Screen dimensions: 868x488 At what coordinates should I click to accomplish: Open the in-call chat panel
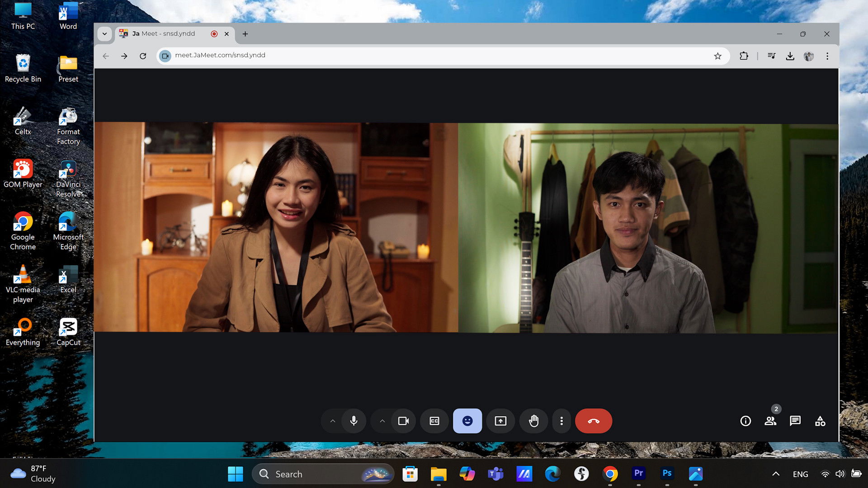[x=795, y=421]
